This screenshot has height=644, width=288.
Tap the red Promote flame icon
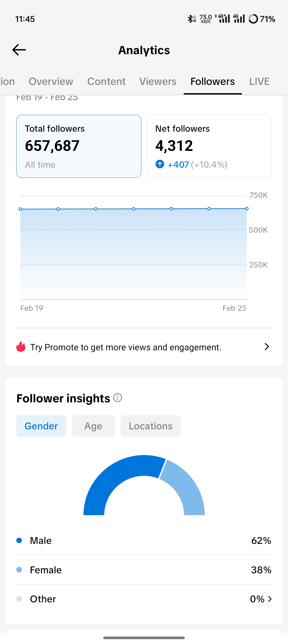(x=21, y=347)
